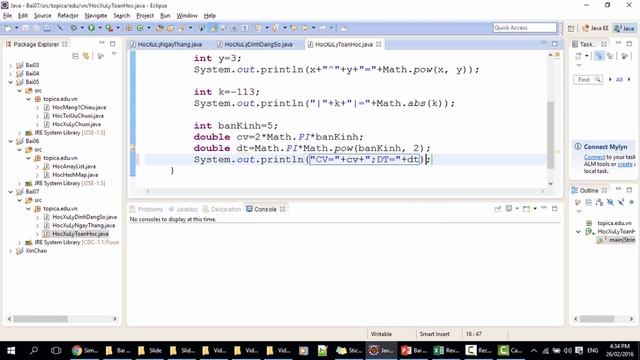Click Open Console icon
The height and width of the screenshot is (360, 640).
[x=527, y=209]
